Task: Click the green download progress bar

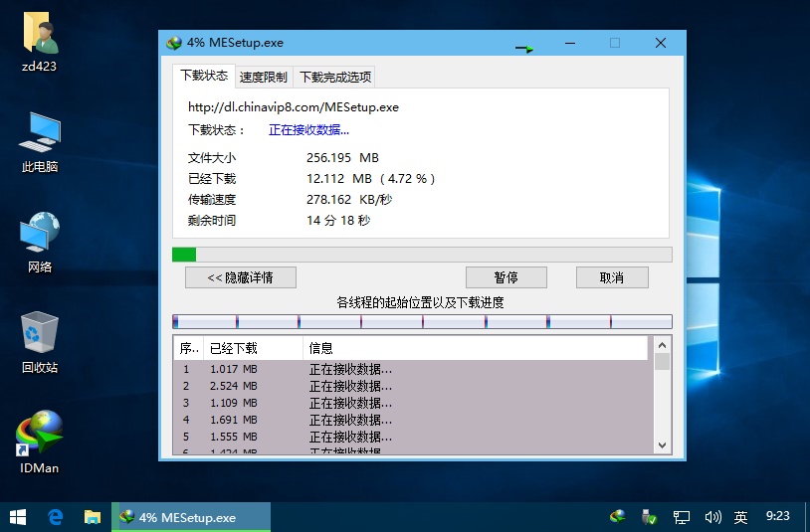Action: click(422, 255)
